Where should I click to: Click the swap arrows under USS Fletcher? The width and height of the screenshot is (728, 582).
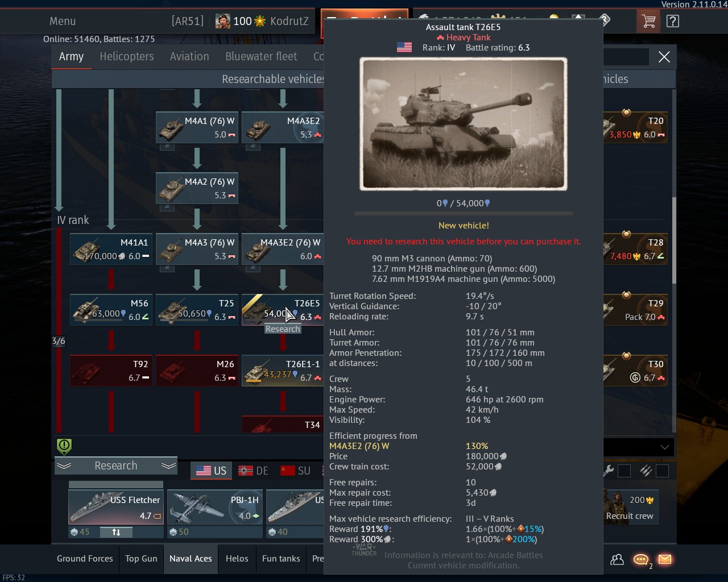coord(116,532)
